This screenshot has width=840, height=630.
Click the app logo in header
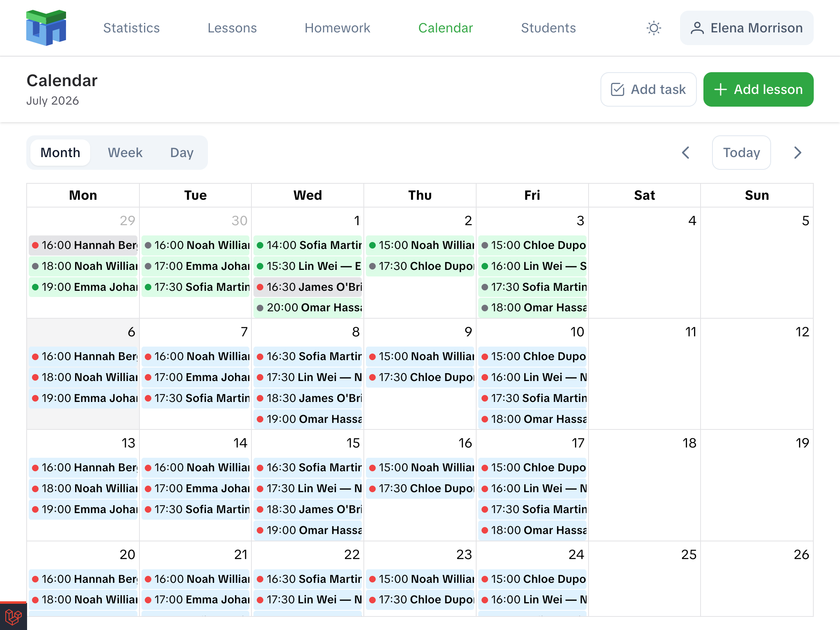tap(46, 28)
